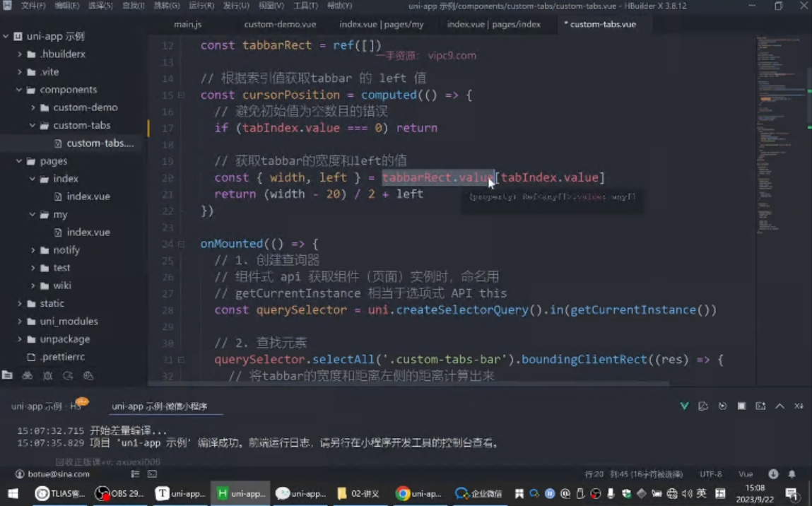Image resolution: width=812 pixels, height=506 pixels.
Task: Expand the notify folder
Action: [33, 250]
